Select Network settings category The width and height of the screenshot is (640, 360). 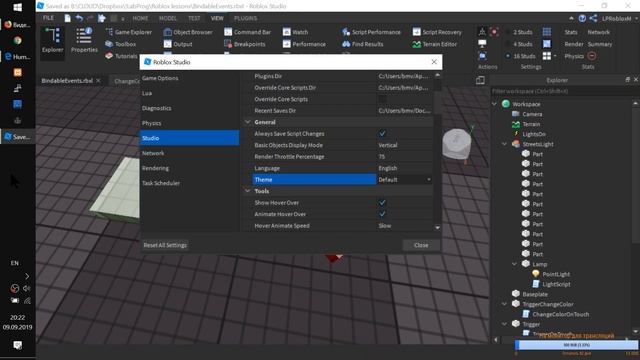tap(189, 153)
